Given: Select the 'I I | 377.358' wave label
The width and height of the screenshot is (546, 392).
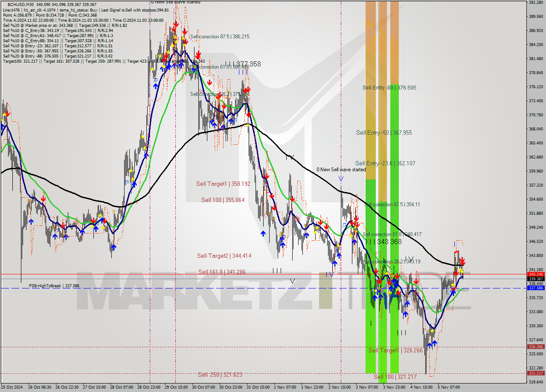Looking at the screenshot, I should [243, 64].
